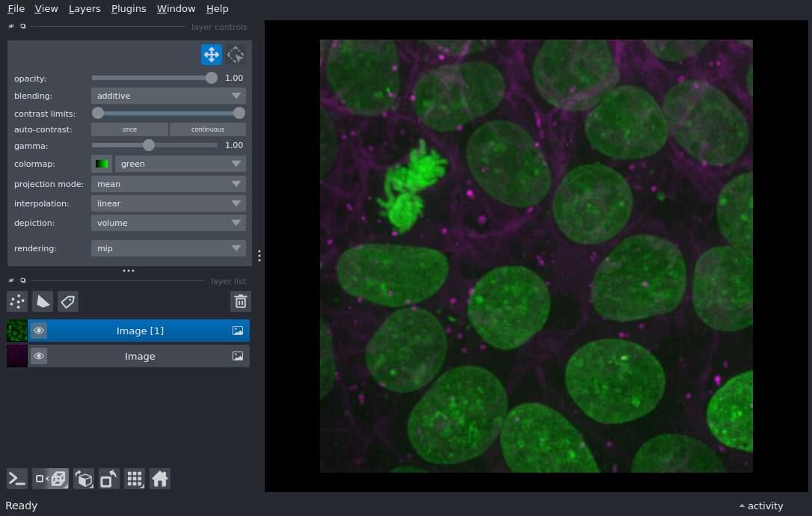Change order of visible axes
Viewport: 812px width, 516px height.
click(84, 479)
